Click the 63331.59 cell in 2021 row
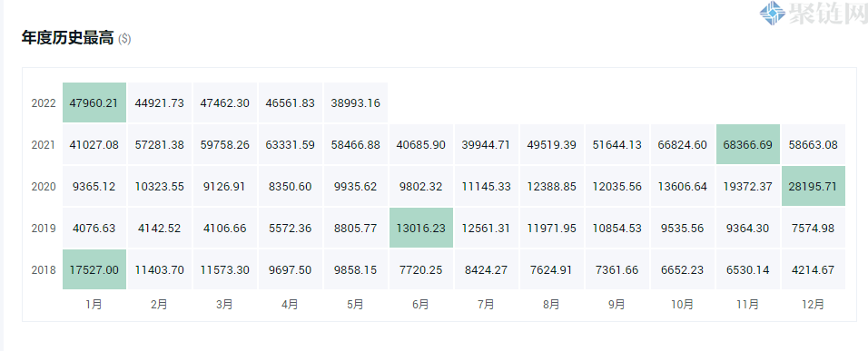Image resolution: width=868 pixels, height=351 pixels. [x=290, y=144]
